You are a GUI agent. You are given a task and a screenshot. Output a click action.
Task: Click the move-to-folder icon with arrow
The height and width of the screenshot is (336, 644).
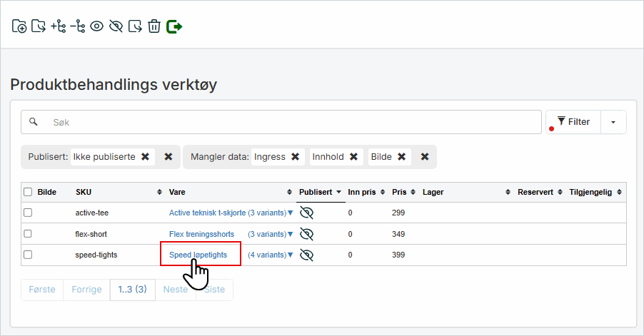click(x=39, y=26)
